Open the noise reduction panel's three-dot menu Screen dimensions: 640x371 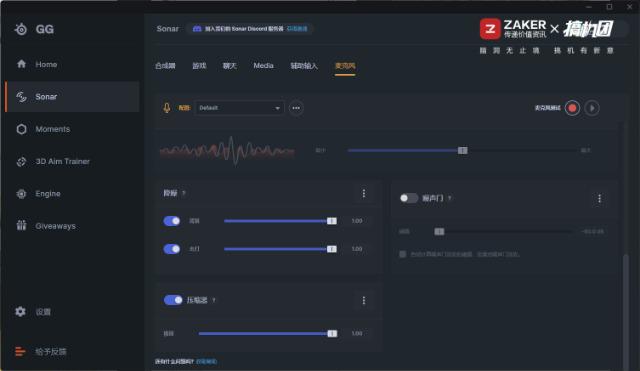[364, 193]
